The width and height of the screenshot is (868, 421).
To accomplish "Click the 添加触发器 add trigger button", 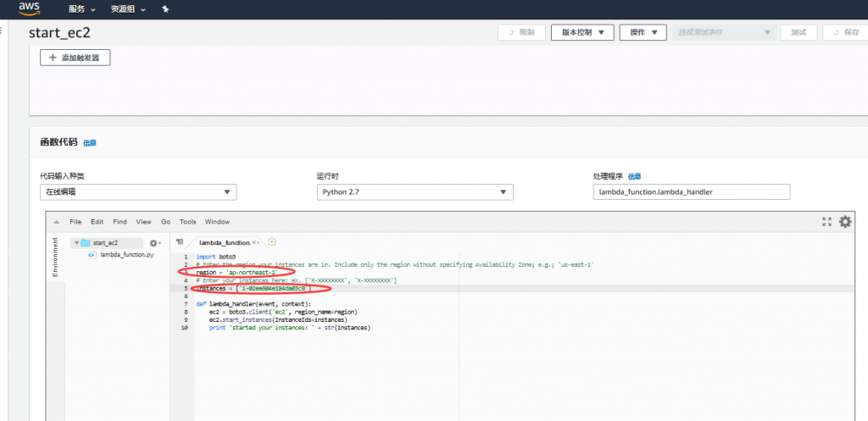I will click(75, 58).
